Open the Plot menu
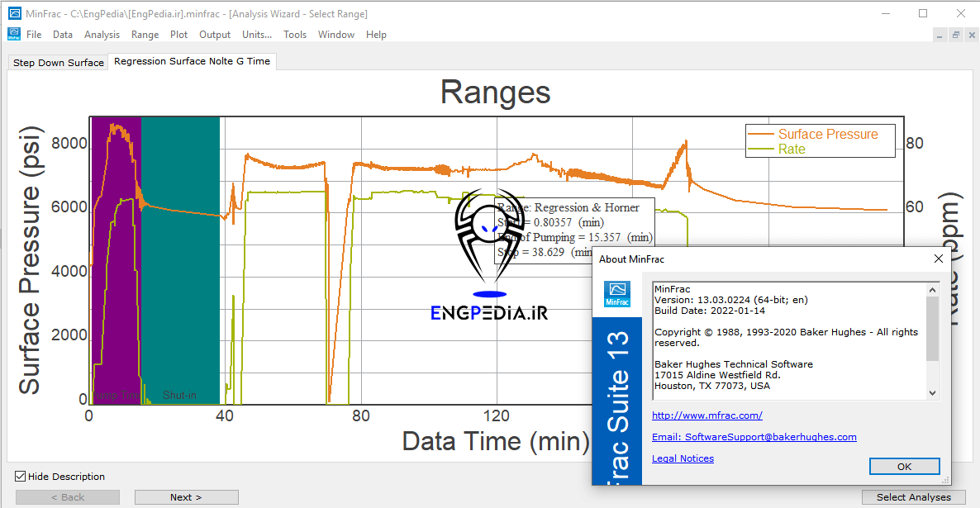The height and width of the screenshot is (508, 980). click(x=178, y=35)
